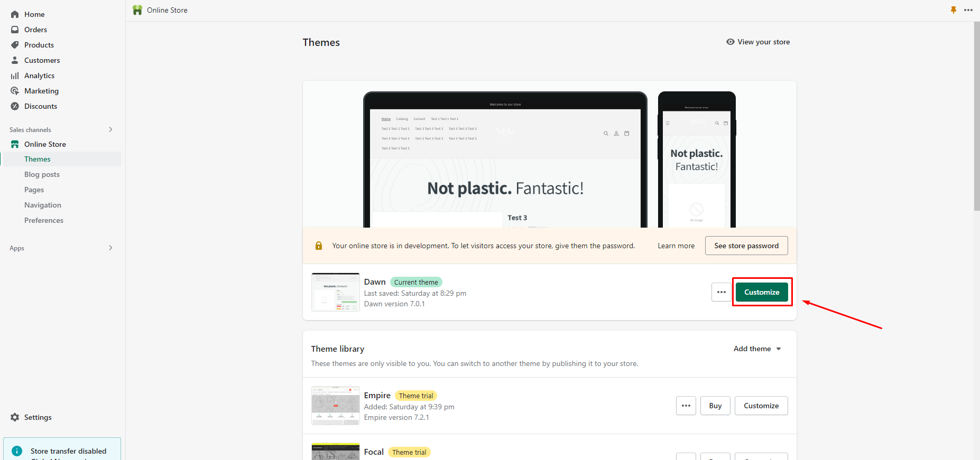Click Added Saturday at 9:39 pm text
980x460 pixels.
(409, 407)
